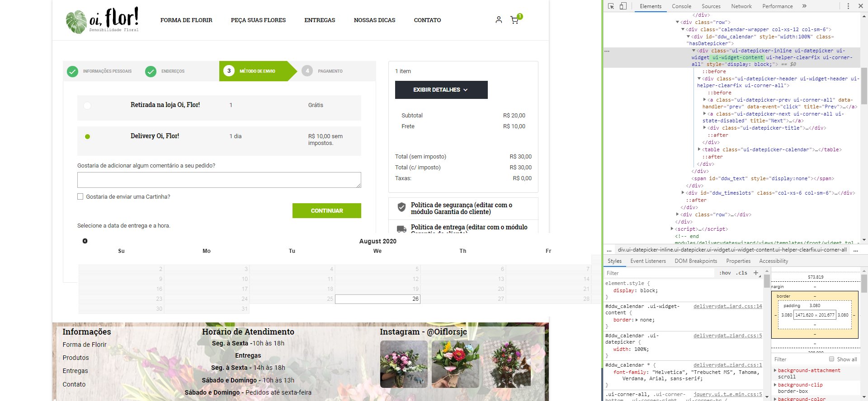Expand the ddw_timeslots div node
The width and height of the screenshot is (868, 401).
pos(683,193)
